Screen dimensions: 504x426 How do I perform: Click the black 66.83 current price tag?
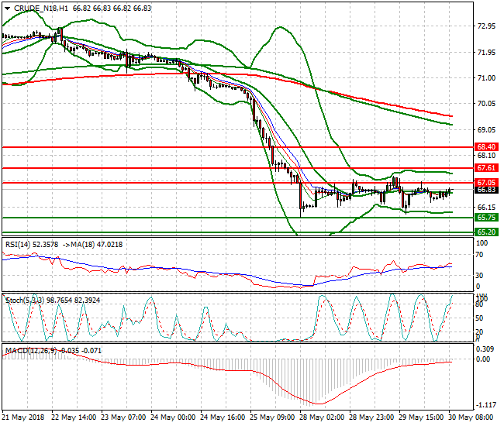486,190
